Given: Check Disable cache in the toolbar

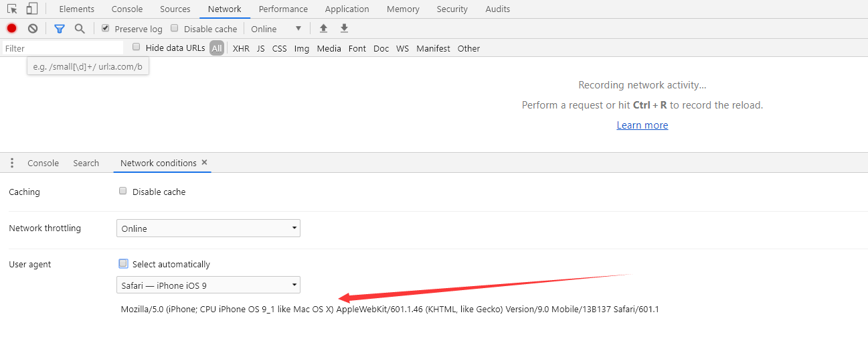Looking at the screenshot, I should pos(175,29).
